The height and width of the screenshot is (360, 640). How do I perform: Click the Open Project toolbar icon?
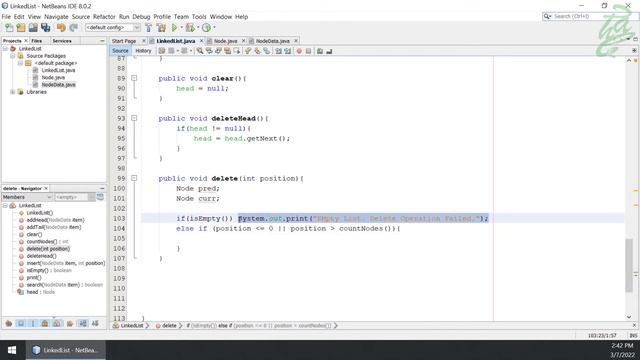point(33,27)
